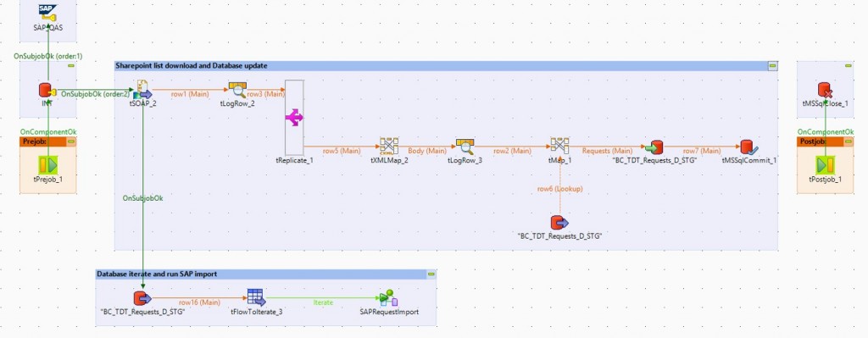The height and width of the screenshot is (338, 868).
Task: Click the tMap_1 component icon
Action: 559,147
